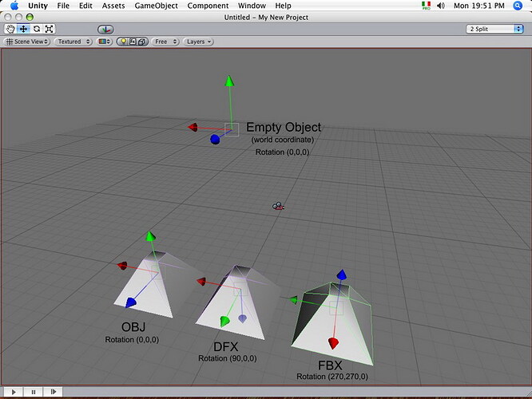Viewport: 532px width, 399px height.
Task: Toggle the 3D cube overlay button
Action: pyautogui.click(x=142, y=41)
